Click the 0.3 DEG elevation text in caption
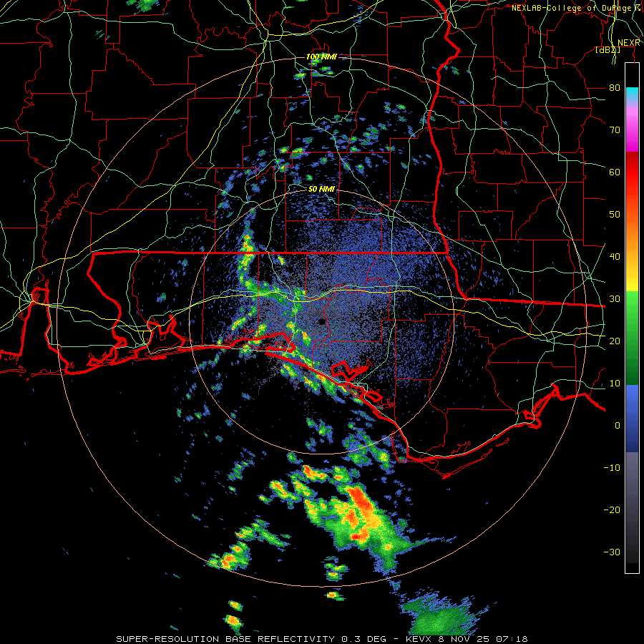 (364, 639)
